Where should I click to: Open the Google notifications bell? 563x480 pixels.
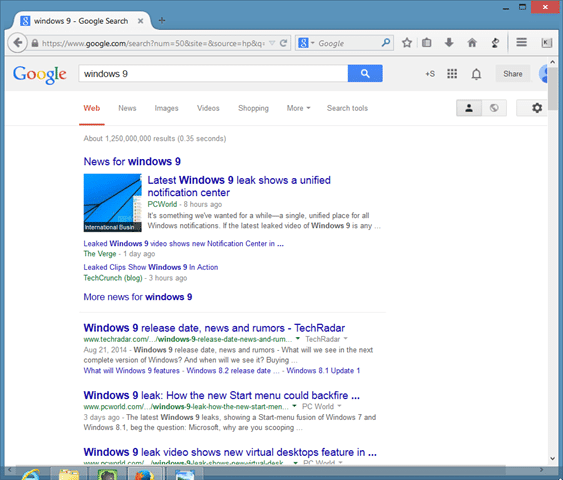pos(476,74)
